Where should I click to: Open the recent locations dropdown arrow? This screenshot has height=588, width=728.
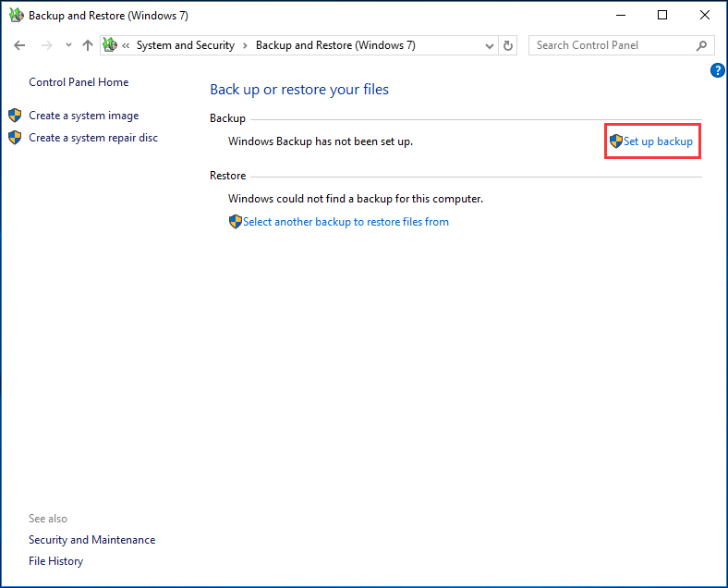pyautogui.click(x=68, y=45)
